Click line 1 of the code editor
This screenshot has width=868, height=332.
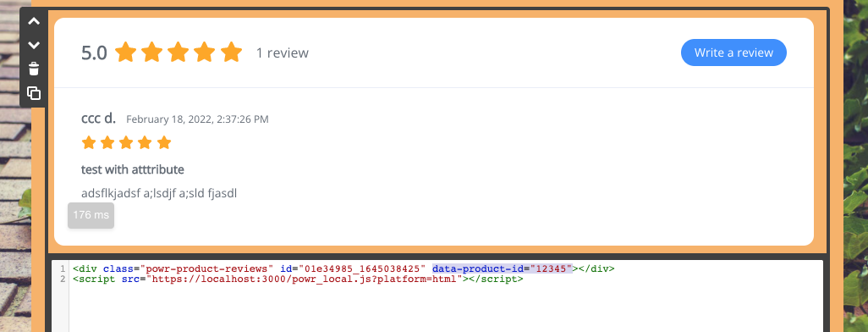click(x=343, y=268)
